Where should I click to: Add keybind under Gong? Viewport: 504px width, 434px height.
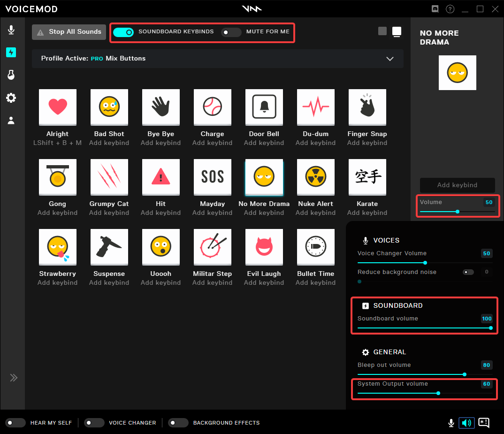point(58,213)
